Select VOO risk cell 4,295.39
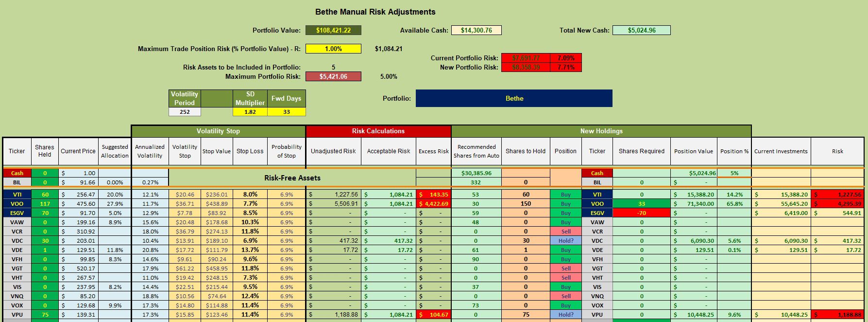The image size is (868, 322). pos(837,204)
